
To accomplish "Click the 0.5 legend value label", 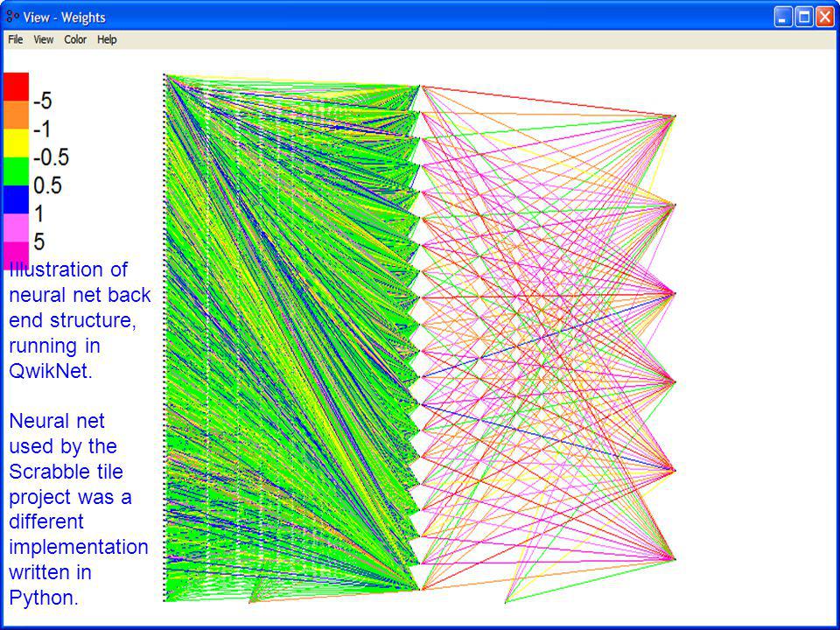I will (47, 185).
